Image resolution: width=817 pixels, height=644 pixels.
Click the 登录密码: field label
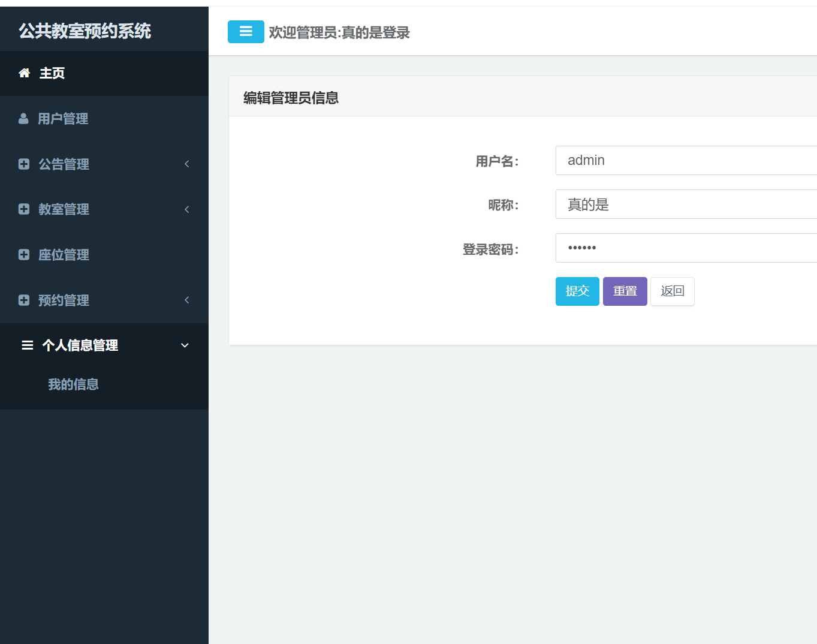[491, 249]
